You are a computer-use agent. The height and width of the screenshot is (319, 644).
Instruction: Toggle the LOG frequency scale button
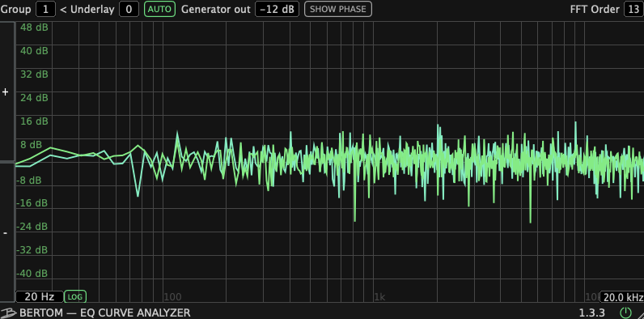coord(75,297)
